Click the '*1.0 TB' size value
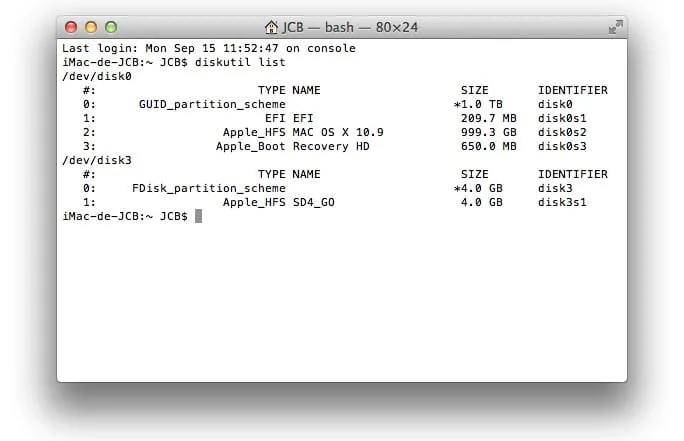684x441 pixels. tap(478, 105)
